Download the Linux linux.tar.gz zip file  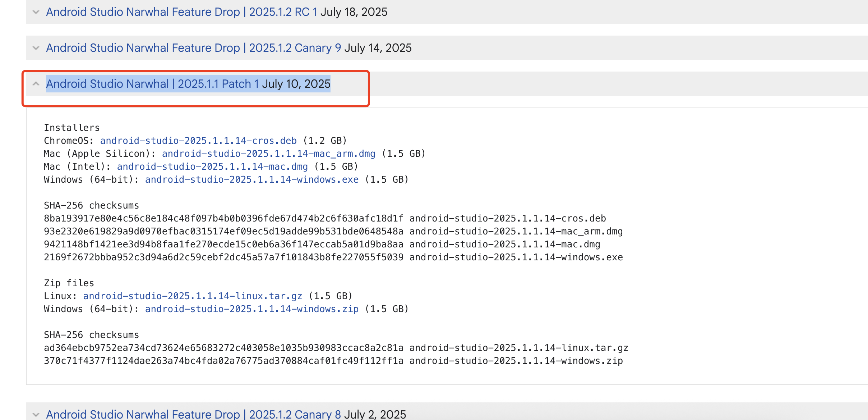[x=193, y=296]
